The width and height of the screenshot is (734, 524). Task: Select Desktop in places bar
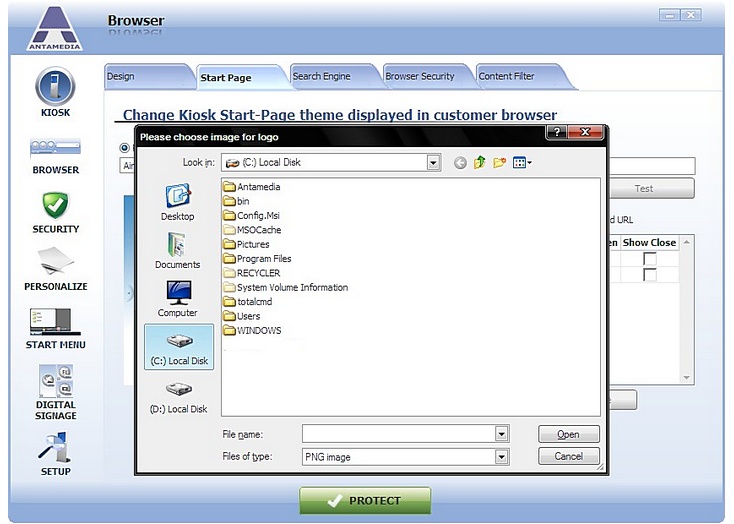pyautogui.click(x=177, y=202)
